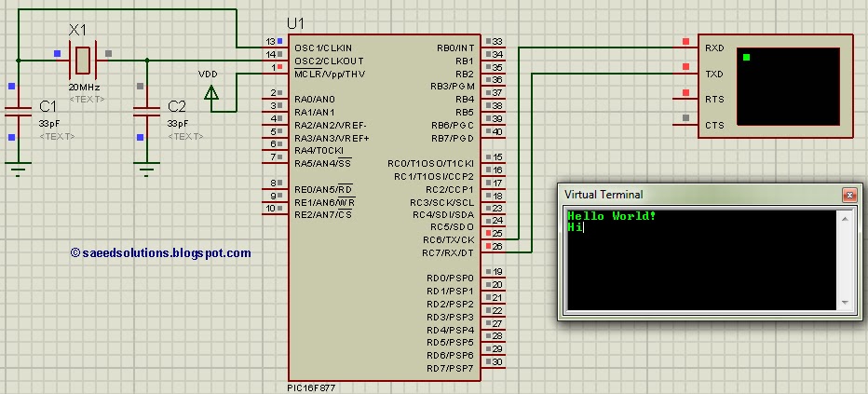This screenshot has height=394, width=868.
Task: Click the Hello World! text in terminal
Action: tap(612, 216)
